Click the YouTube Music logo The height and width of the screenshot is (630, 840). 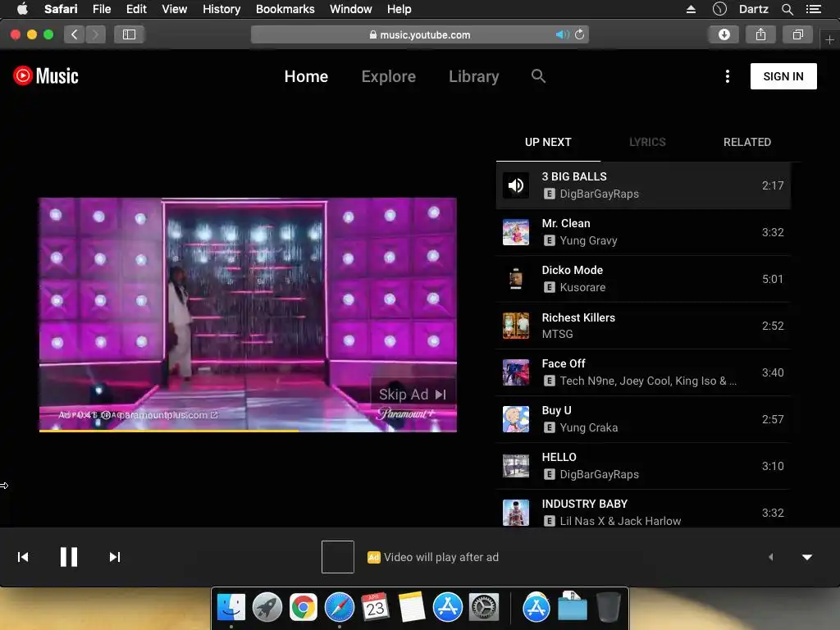(46, 76)
